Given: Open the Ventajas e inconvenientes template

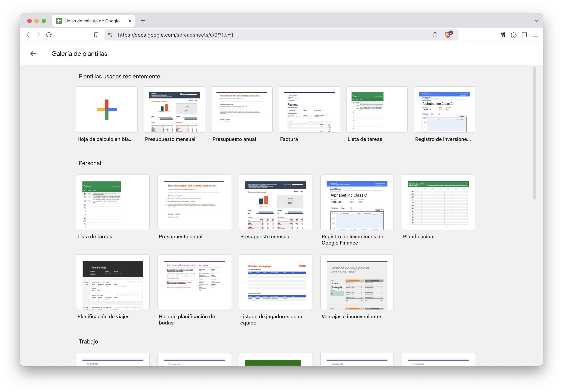Looking at the screenshot, I should point(357,282).
